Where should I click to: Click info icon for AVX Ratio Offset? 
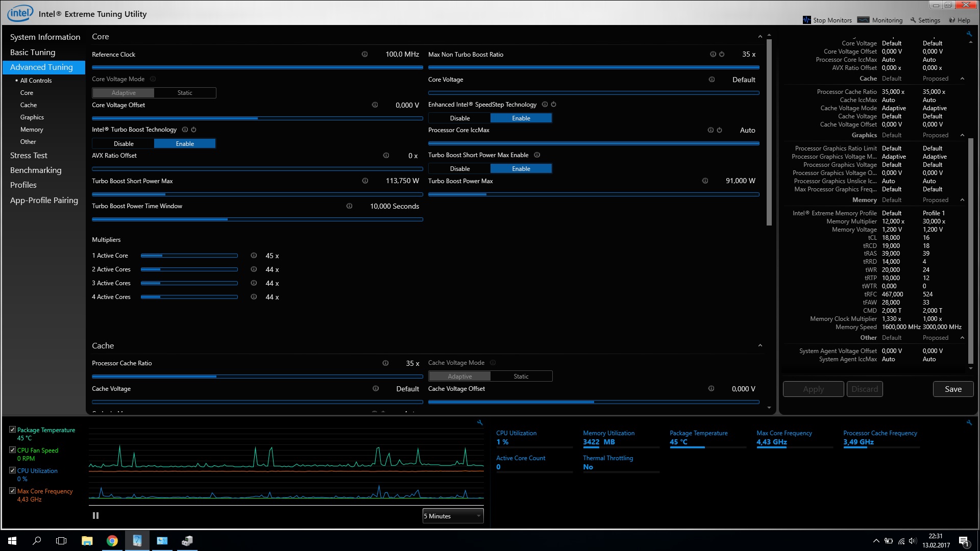tap(386, 155)
